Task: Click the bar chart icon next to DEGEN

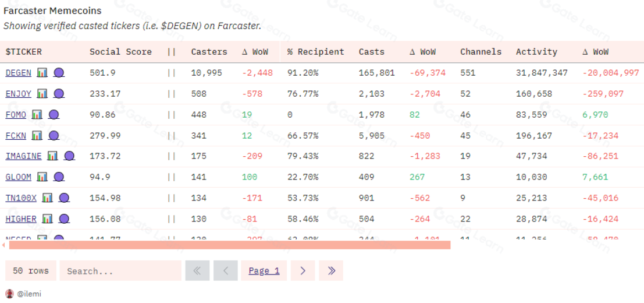Action: tap(42, 73)
